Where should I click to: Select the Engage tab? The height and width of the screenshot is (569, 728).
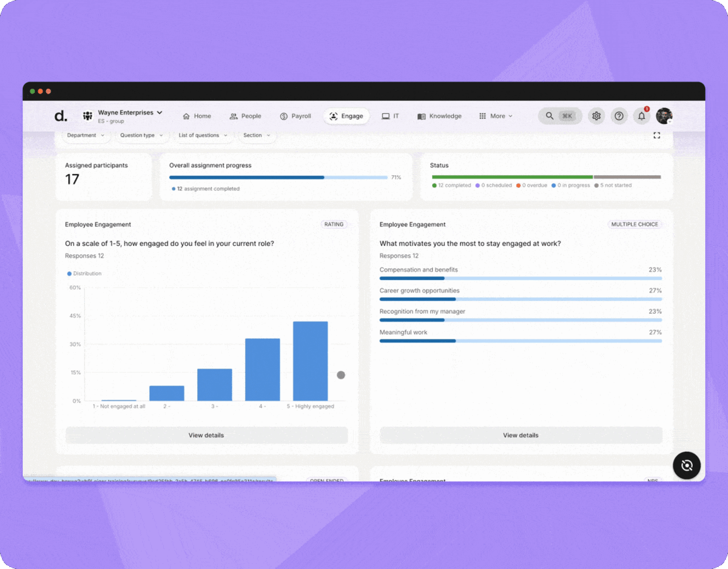pyautogui.click(x=346, y=116)
